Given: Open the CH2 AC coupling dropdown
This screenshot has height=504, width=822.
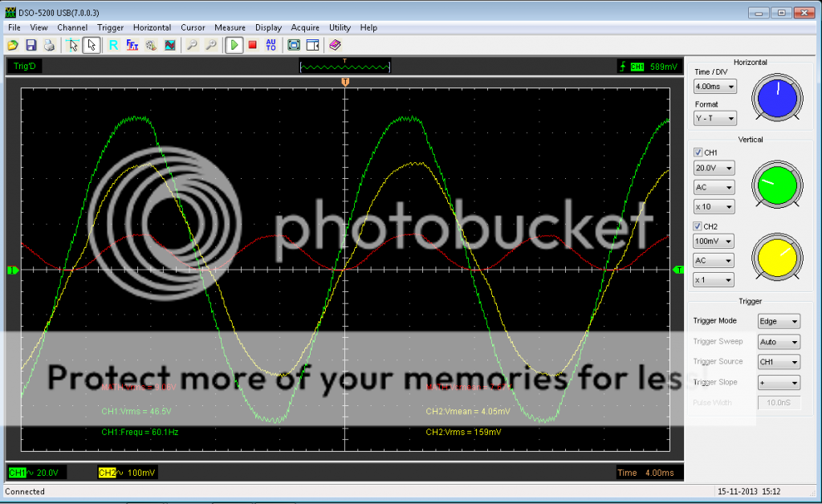Looking at the screenshot, I should point(714,260).
